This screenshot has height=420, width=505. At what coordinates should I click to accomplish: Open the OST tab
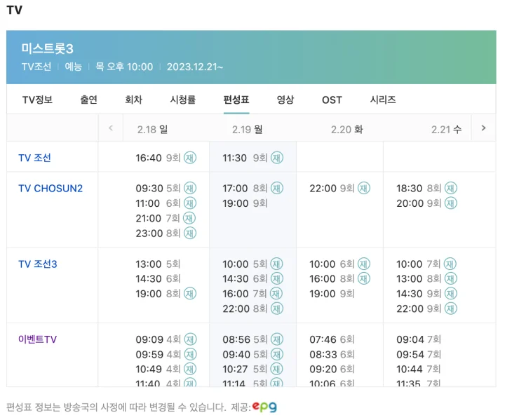[x=332, y=100]
